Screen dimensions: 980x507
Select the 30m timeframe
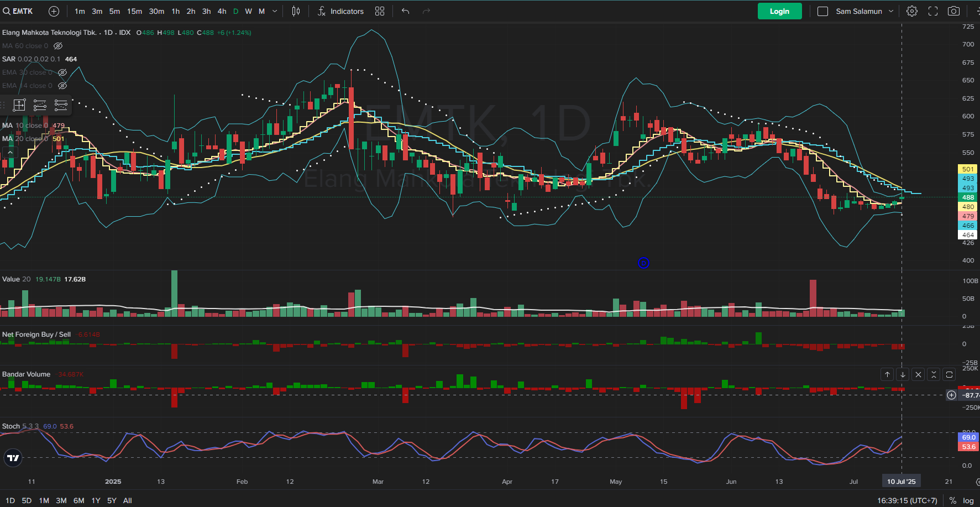pos(156,11)
